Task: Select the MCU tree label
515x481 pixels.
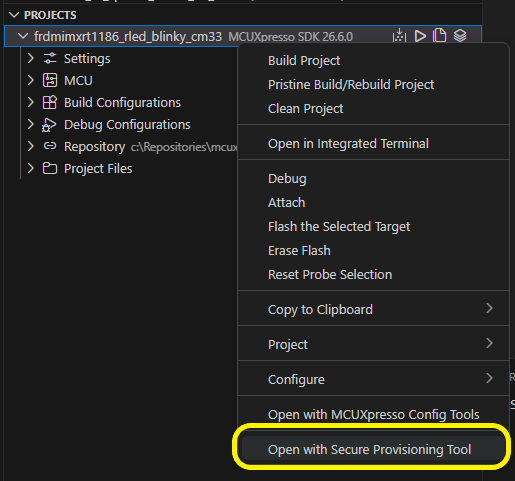Action: tap(78, 81)
